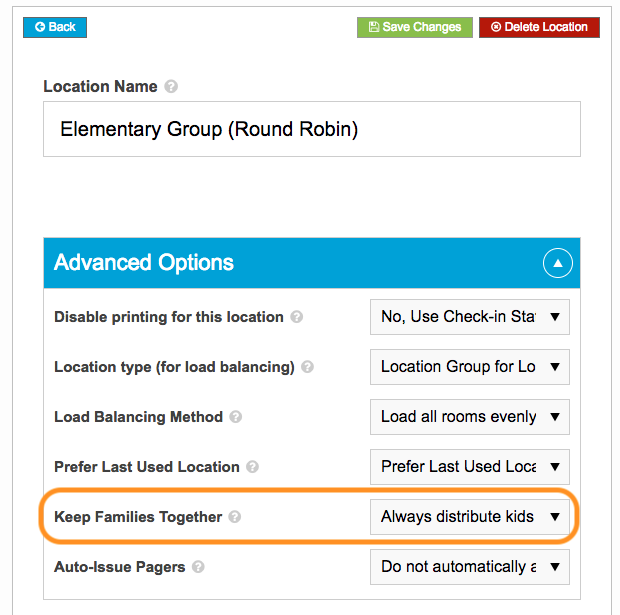Open Prefer Last Used Location dropdown

click(470, 467)
